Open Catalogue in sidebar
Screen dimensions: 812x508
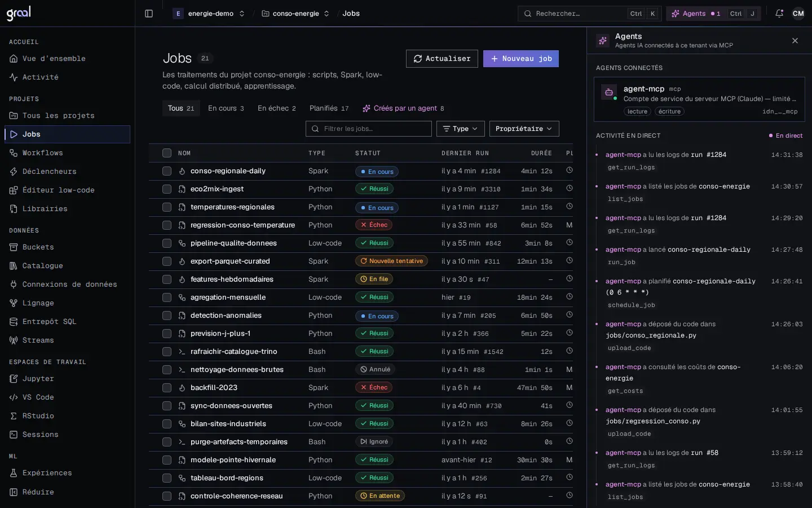point(67,266)
